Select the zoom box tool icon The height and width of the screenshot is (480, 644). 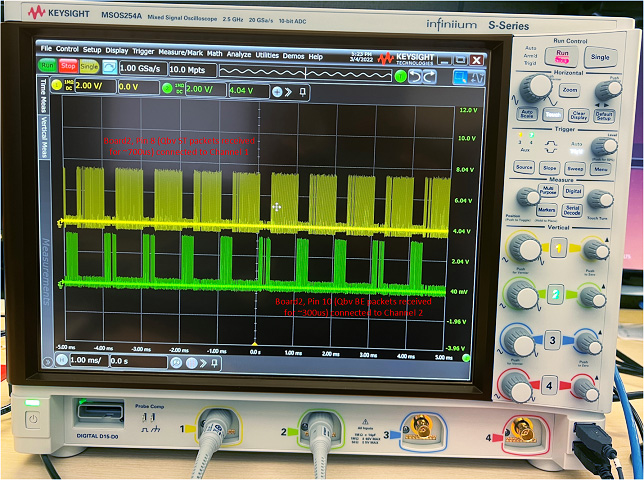click(460, 77)
